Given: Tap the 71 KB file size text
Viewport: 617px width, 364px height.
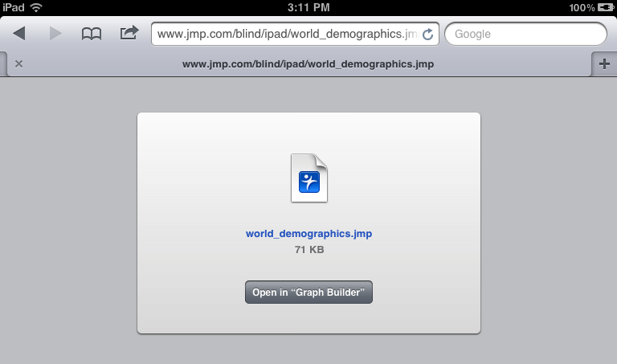Looking at the screenshot, I should (309, 249).
